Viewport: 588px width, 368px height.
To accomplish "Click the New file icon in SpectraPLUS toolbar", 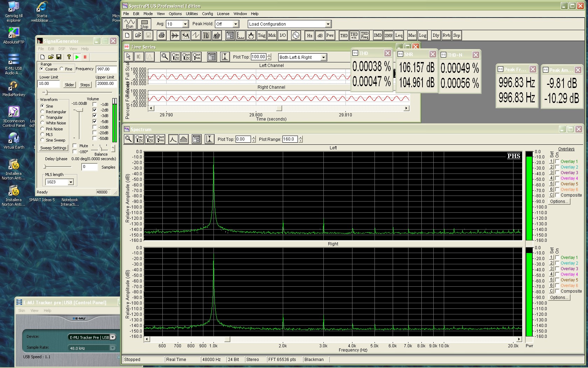I will (127, 35).
